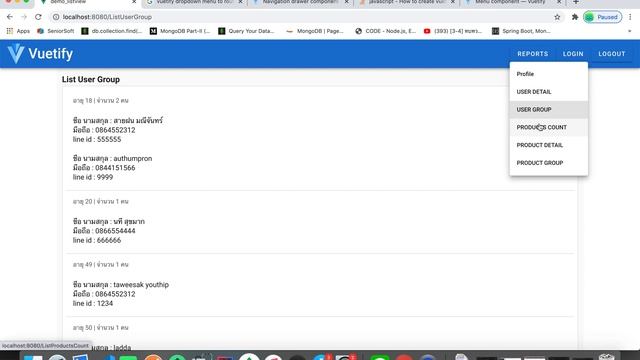Select USER GROUP from the menu
Image resolution: width=640 pixels, height=360 pixels.
click(549, 109)
